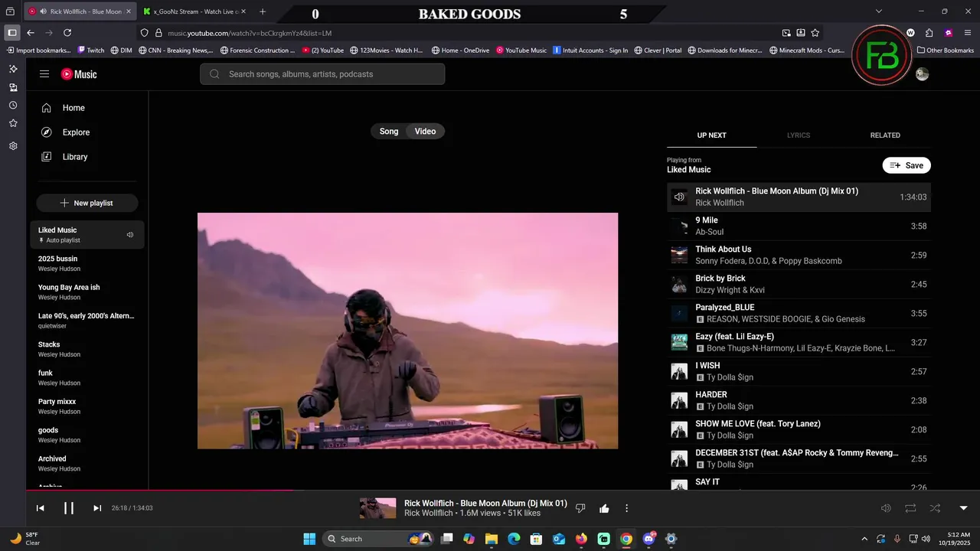Screen dimensions: 980x551
Task: Open the Archived playlist
Action: tap(87, 463)
